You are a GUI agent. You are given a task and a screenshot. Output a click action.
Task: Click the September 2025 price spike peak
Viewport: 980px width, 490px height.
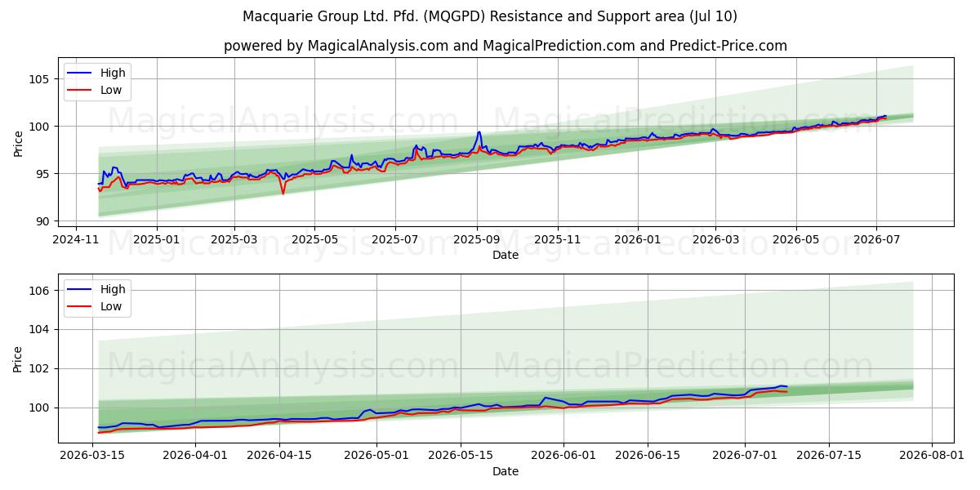[x=479, y=132]
